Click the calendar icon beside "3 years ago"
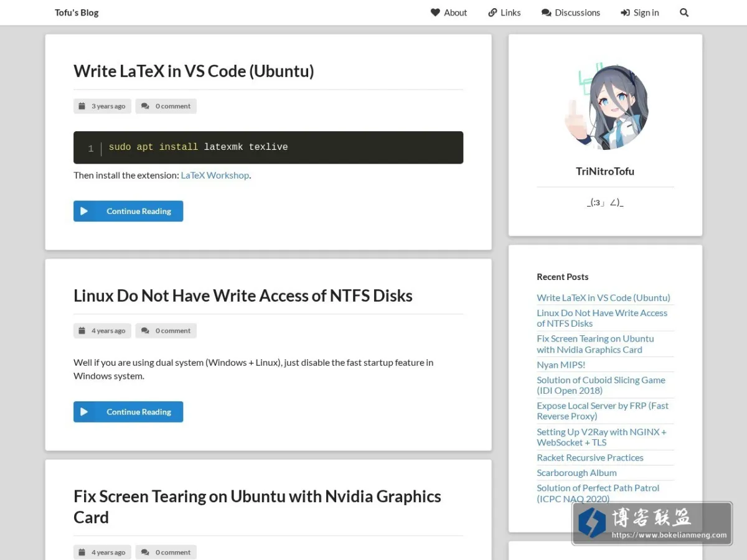 point(82,106)
